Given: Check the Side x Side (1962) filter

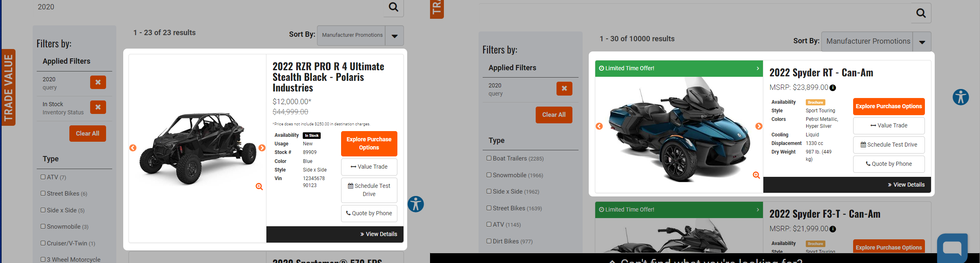Looking at the screenshot, I should point(489,191).
